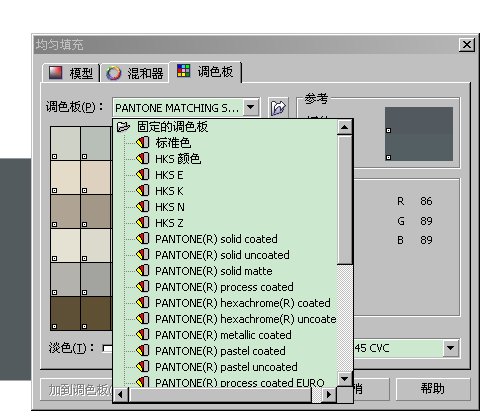Image resolution: width=491 pixels, height=419 pixels.
Task: Select HKS E palette
Action: pos(169,175)
